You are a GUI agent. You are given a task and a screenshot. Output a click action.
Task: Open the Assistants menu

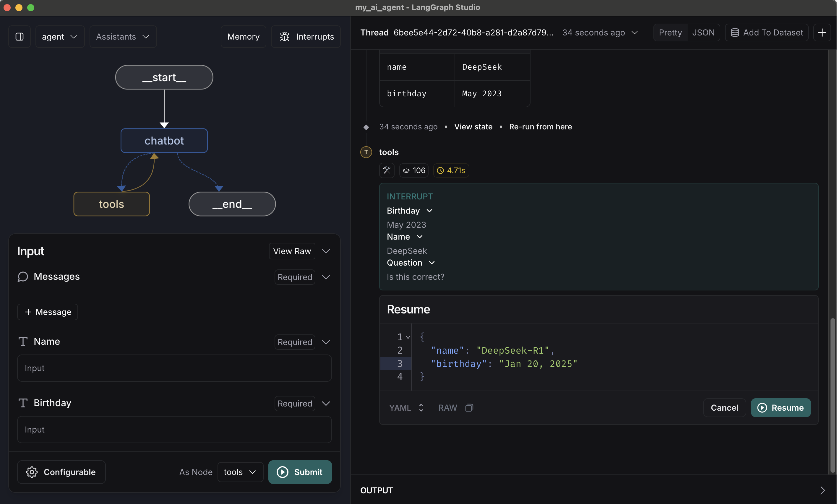click(123, 37)
